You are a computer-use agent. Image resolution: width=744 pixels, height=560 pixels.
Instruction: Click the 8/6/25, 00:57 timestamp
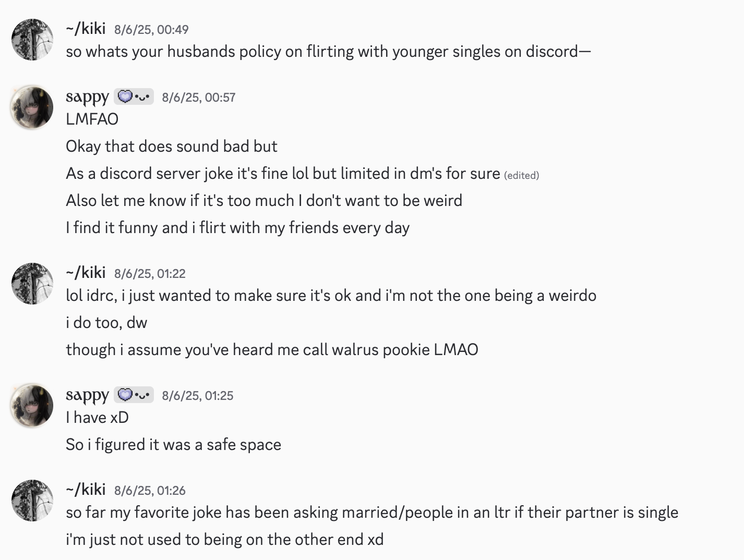(x=199, y=98)
